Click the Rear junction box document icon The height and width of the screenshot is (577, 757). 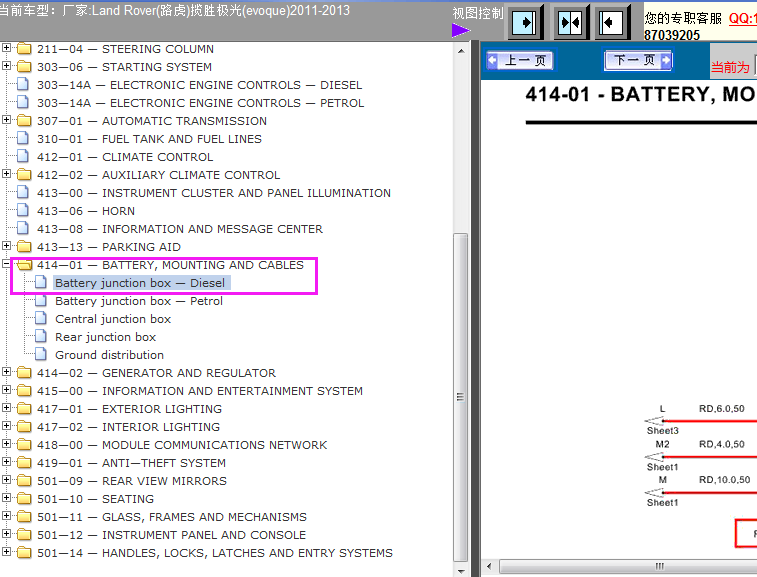click(x=41, y=336)
